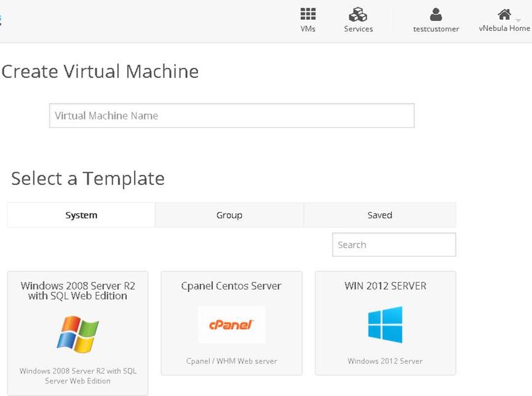This screenshot has width=532, height=396.
Task: Click the Windows 2012 Server description text
Action: click(x=385, y=361)
